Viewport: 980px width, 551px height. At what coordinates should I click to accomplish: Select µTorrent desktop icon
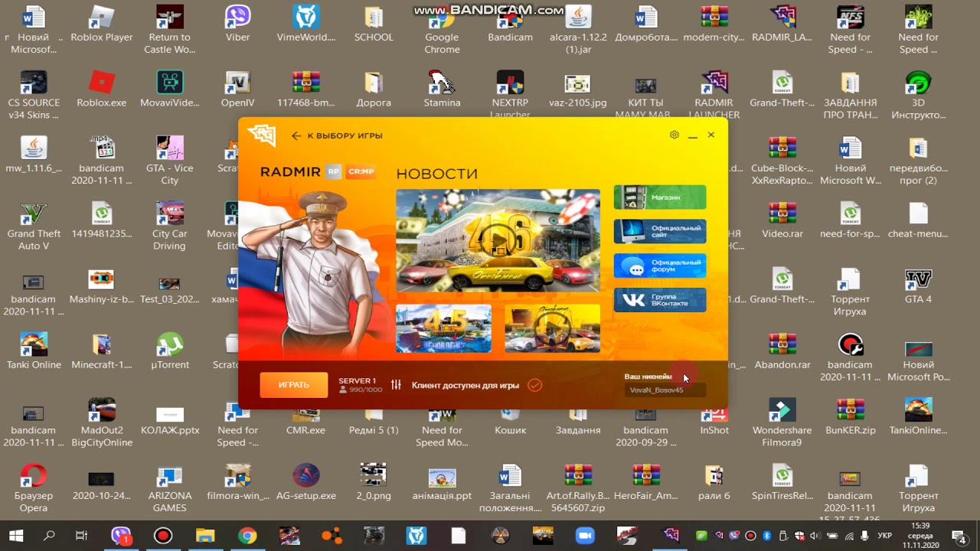(x=169, y=351)
